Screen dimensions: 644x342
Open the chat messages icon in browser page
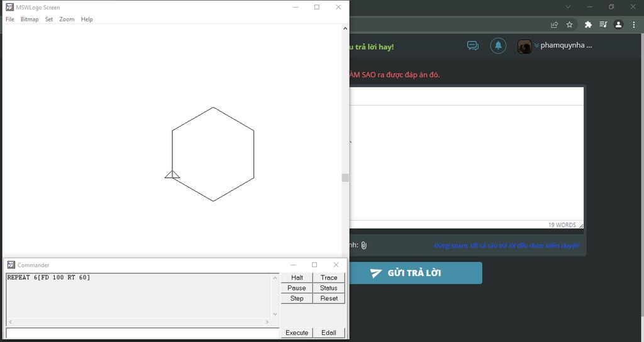(x=473, y=45)
